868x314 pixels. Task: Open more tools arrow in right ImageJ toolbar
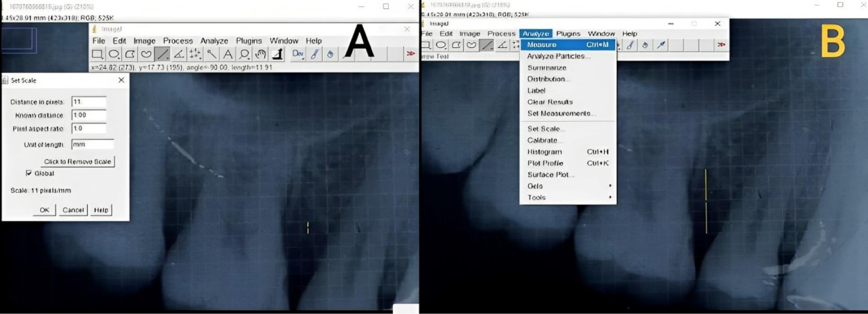pyautogui.click(x=721, y=45)
